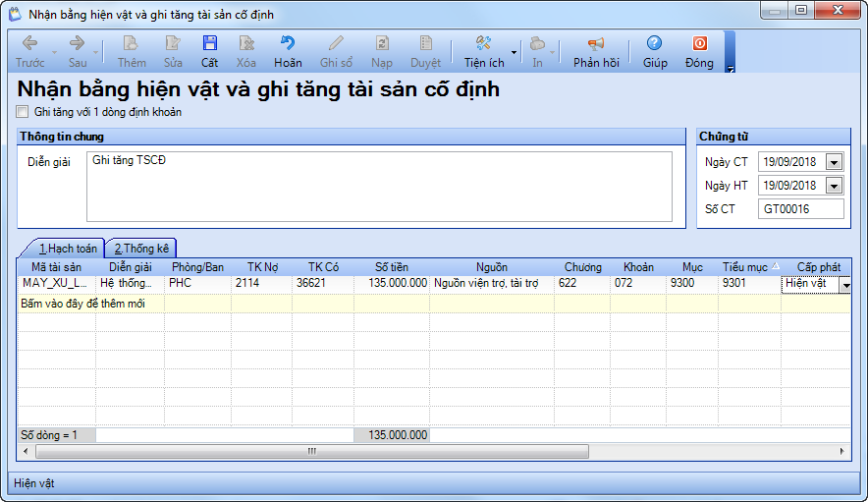Click into the Diễn giải text box
Viewport: 868px width, 502px height.
(379, 187)
